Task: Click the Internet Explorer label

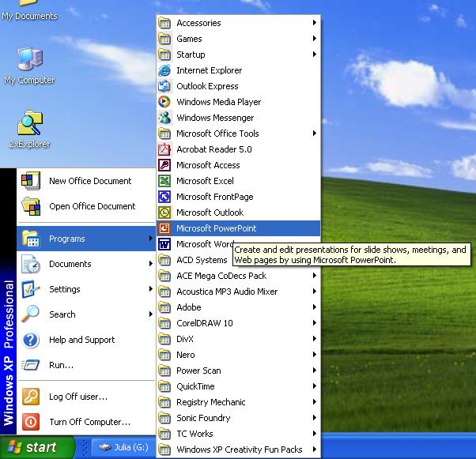Action: coord(210,70)
